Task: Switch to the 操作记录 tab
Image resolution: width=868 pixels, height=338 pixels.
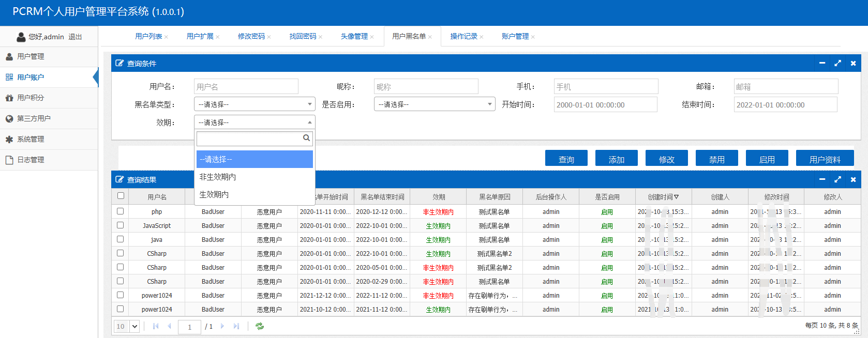Action: (463, 36)
